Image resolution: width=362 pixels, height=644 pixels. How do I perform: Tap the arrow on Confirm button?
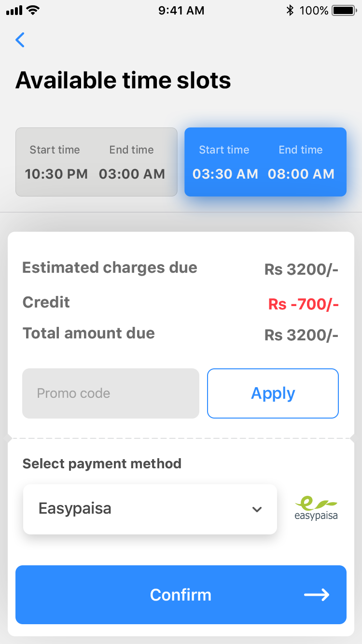pyautogui.click(x=317, y=595)
